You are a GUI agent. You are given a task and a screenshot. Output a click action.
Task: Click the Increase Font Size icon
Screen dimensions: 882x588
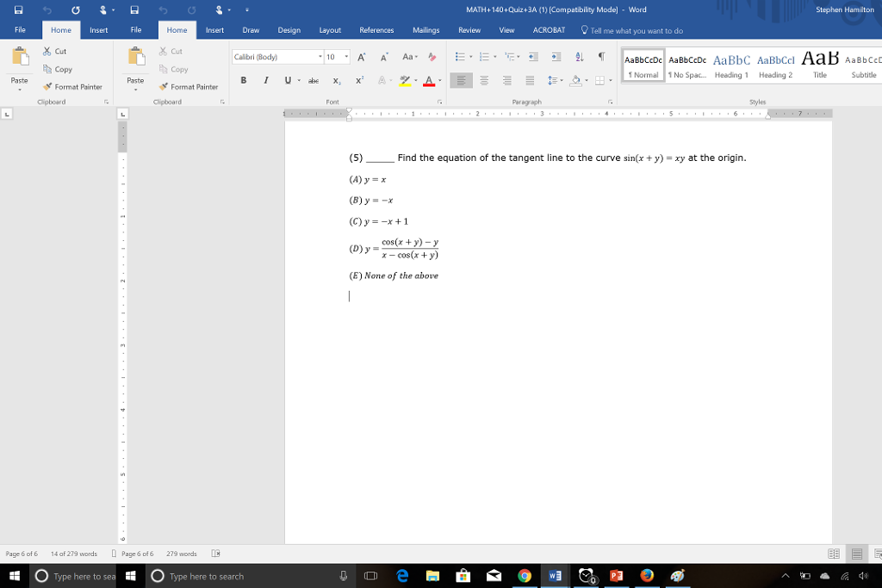click(x=360, y=57)
